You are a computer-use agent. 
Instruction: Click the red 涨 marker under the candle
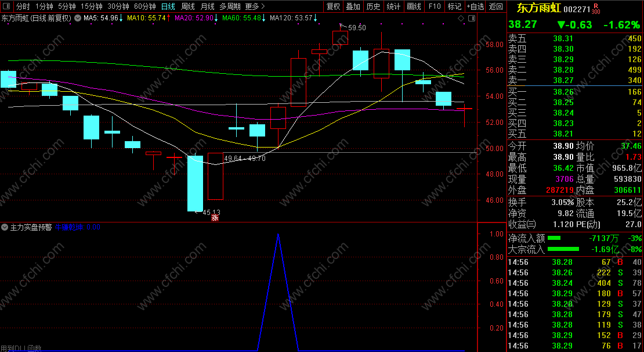[215, 218]
